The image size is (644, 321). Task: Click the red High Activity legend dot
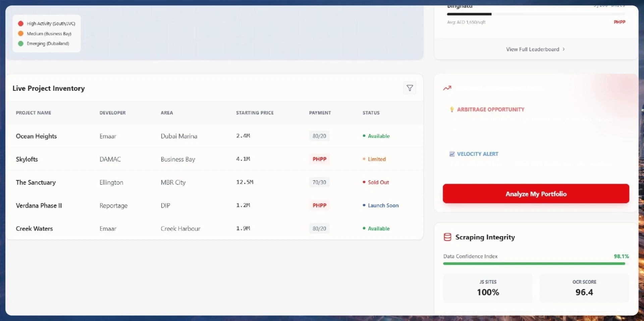pos(21,24)
